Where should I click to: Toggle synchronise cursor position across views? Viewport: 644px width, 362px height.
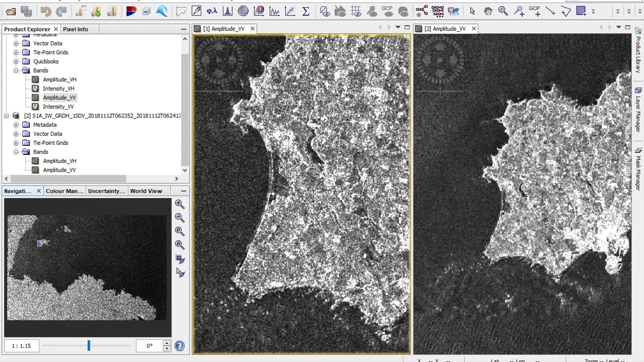pos(180,273)
